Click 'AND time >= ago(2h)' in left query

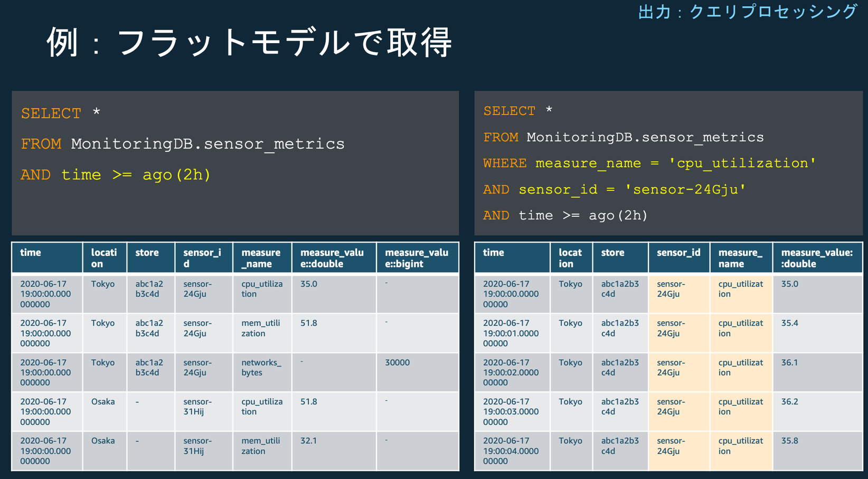click(x=116, y=175)
